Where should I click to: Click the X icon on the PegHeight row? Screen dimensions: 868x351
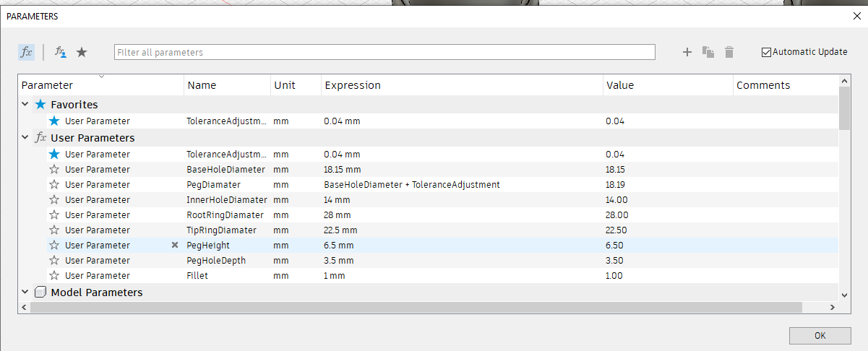174,246
